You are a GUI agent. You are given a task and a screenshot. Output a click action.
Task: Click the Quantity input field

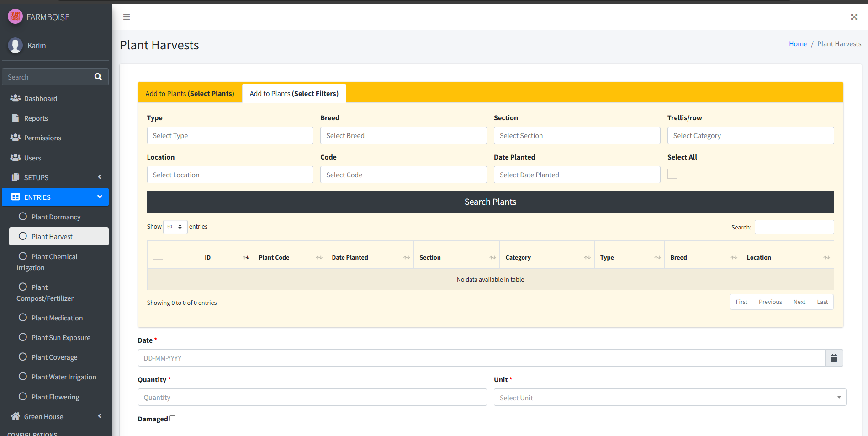[x=312, y=398]
